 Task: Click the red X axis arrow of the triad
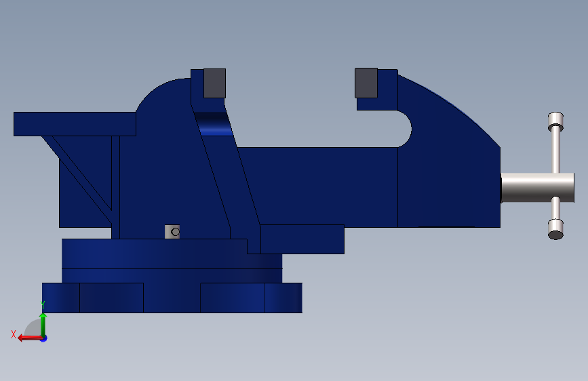[30, 338]
